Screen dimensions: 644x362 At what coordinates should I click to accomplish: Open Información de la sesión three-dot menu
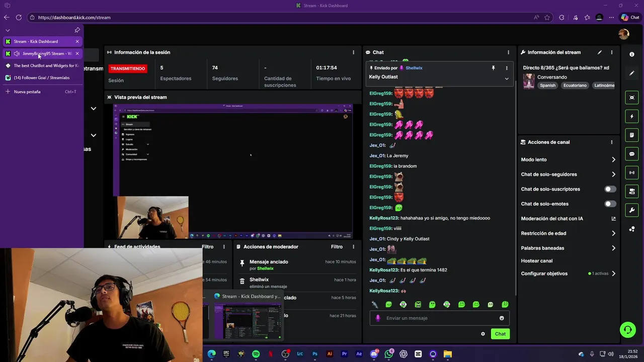(353, 52)
